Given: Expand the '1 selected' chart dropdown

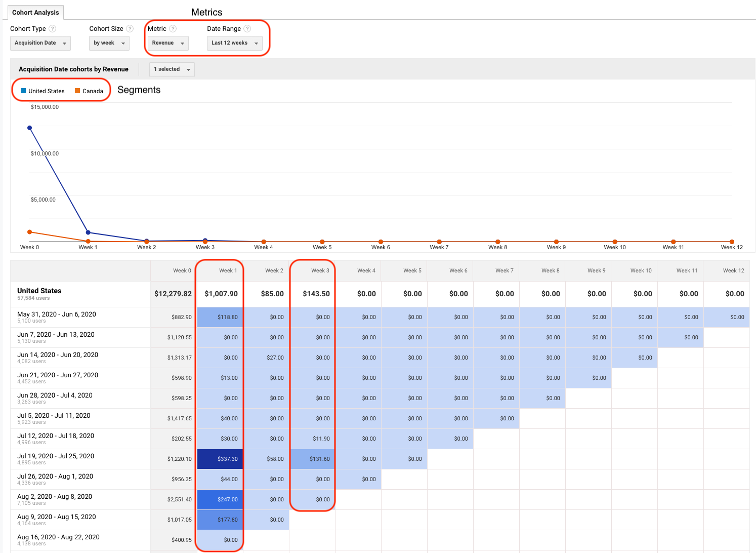Looking at the screenshot, I should [172, 69].
